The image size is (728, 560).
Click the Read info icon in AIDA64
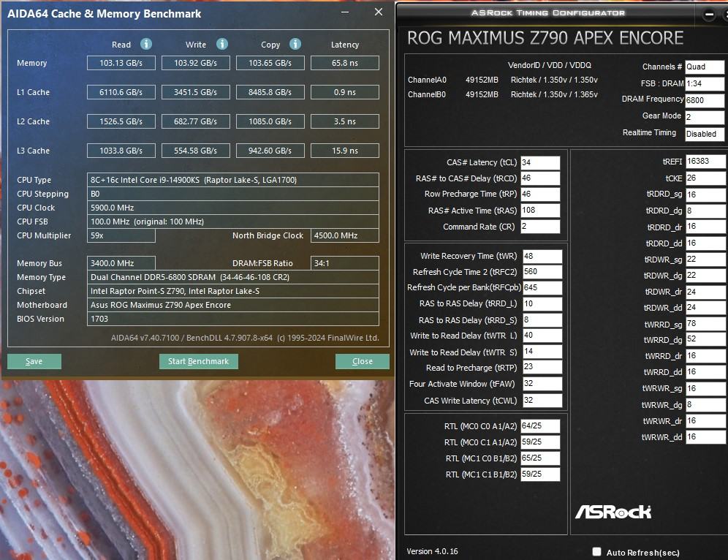coord(146,44)
